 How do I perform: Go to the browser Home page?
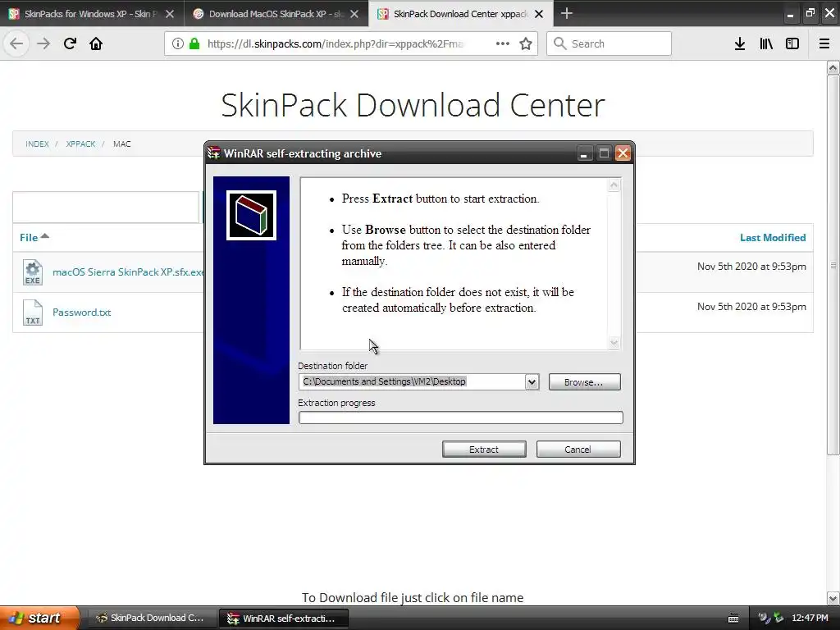pyautogui.click(x=96, y=43)
